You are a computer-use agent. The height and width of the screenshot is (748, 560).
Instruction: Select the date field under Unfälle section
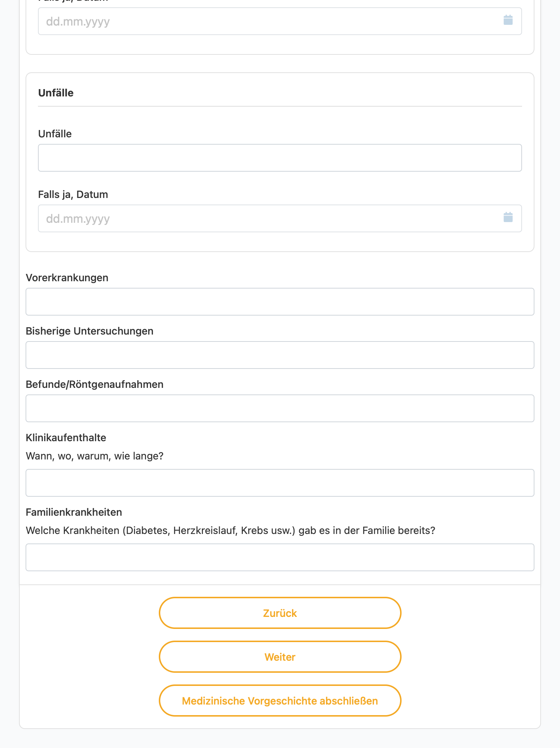coord(280,218)
